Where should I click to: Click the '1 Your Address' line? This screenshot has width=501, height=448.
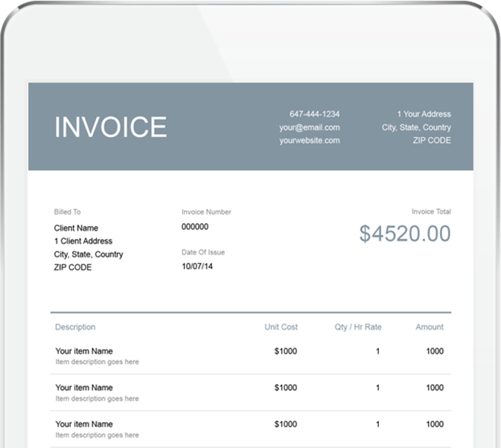(x=423, y=114)
